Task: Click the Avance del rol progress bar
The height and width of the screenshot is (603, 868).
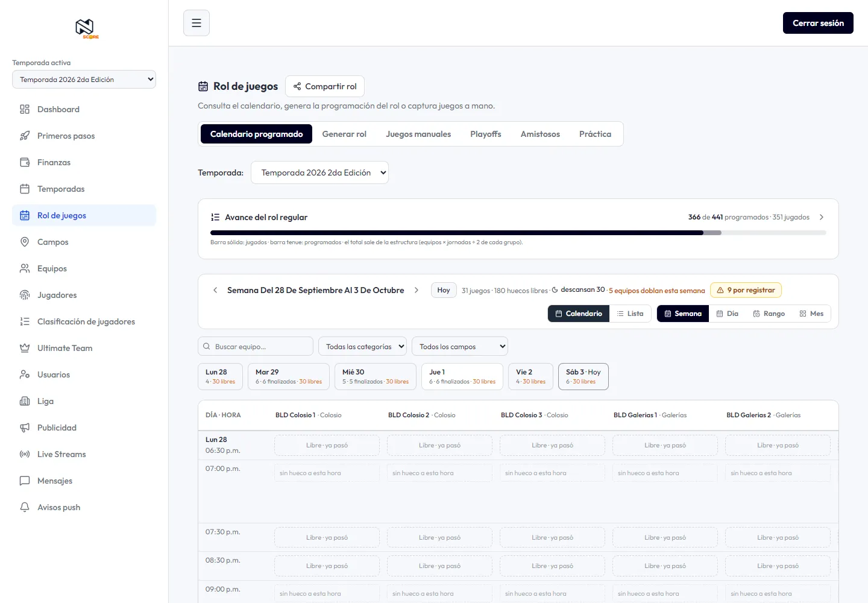Action: click(518, 233)
